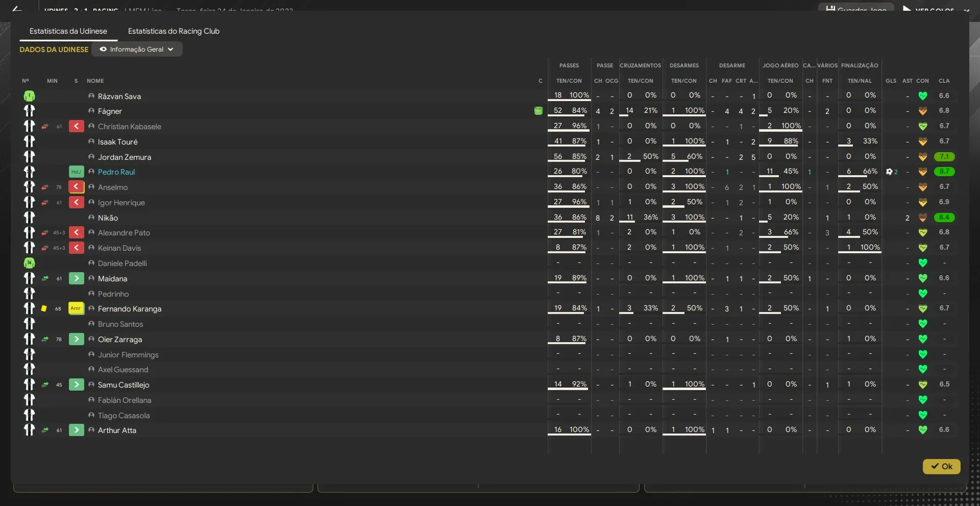Click the green substituted-on arrow for Maidana
This screenshot has height=506, width=980.
76,279
